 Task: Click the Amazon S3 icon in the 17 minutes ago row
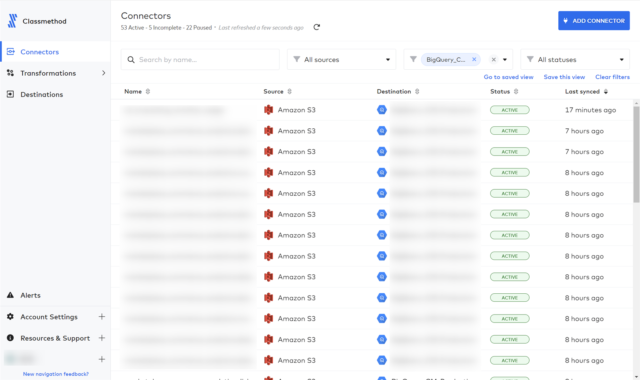[268, 110]
